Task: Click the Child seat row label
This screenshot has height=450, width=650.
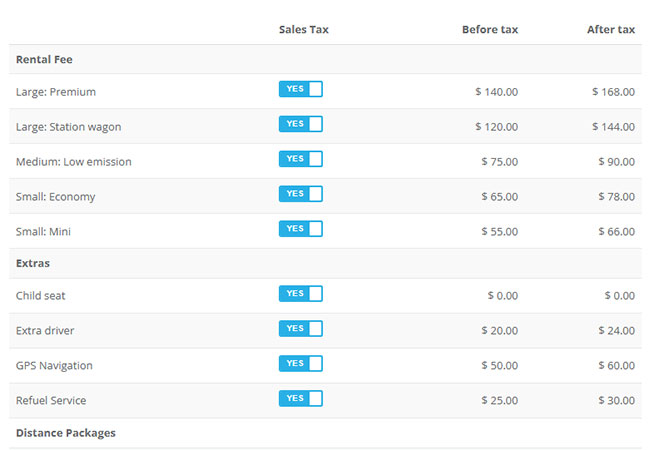Action: 40,296
